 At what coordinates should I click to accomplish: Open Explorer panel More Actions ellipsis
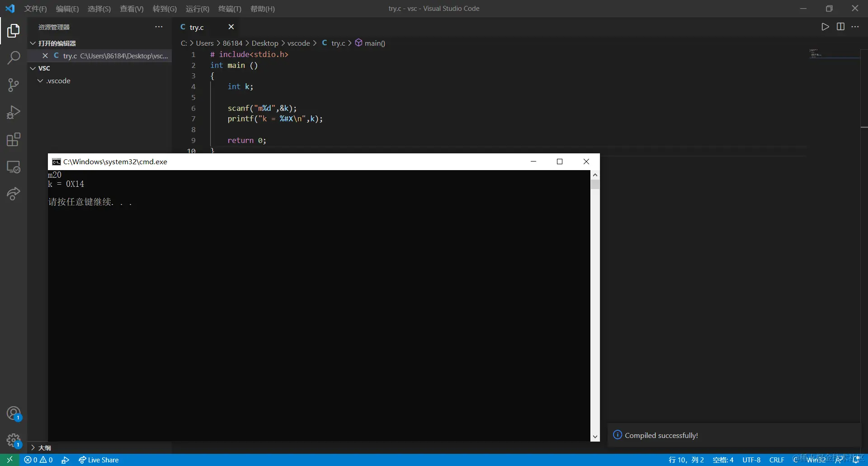pyautogui.click(x=159, y=27)
